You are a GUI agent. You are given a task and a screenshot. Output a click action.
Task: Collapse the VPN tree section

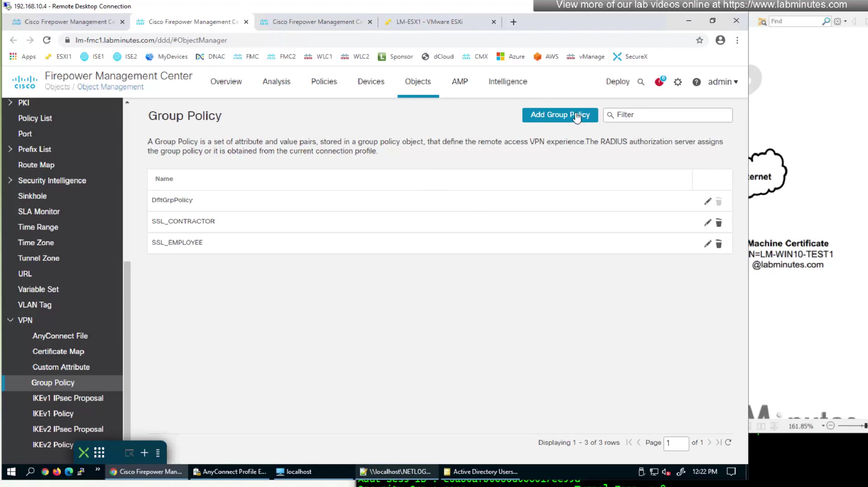coord(10,320)
